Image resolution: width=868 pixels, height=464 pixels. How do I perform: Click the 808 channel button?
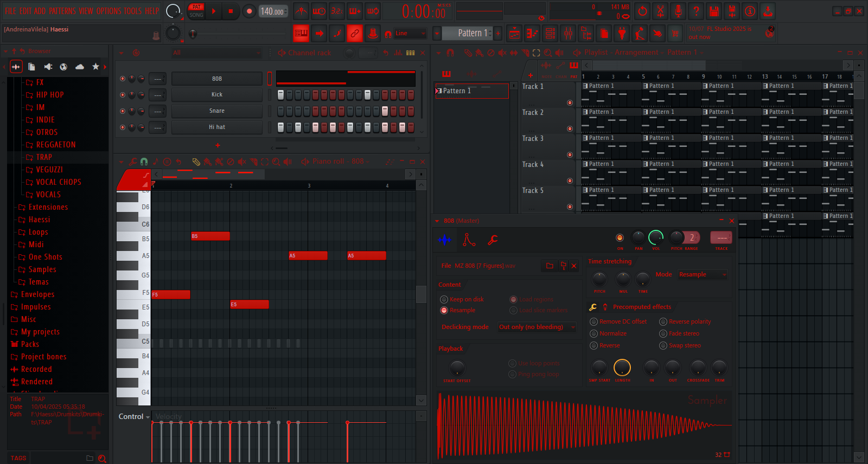click(x=217, y=79)
